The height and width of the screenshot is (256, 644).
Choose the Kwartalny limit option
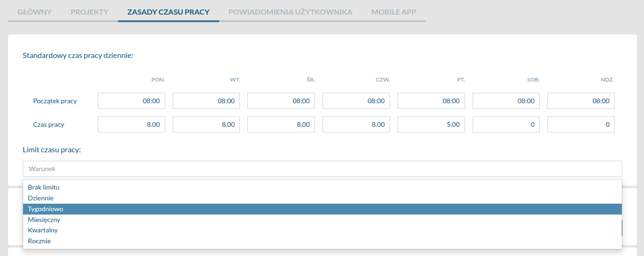(322, 230)
